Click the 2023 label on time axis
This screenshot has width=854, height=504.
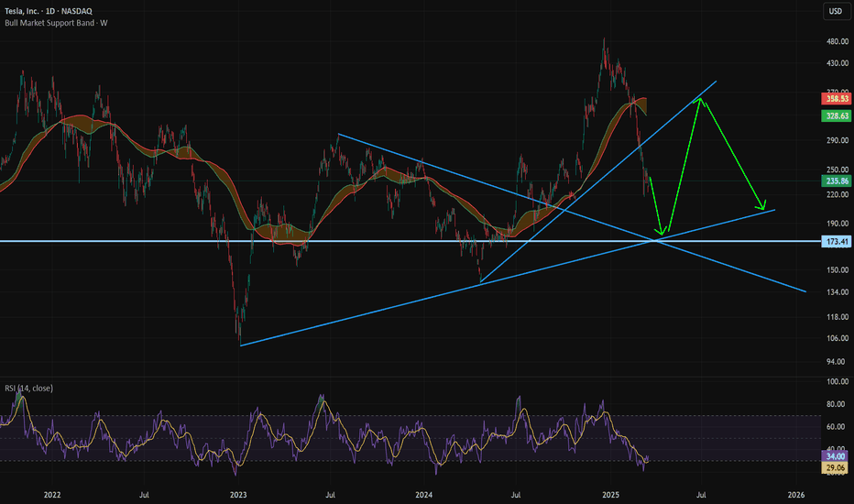(x=238, y=495)
